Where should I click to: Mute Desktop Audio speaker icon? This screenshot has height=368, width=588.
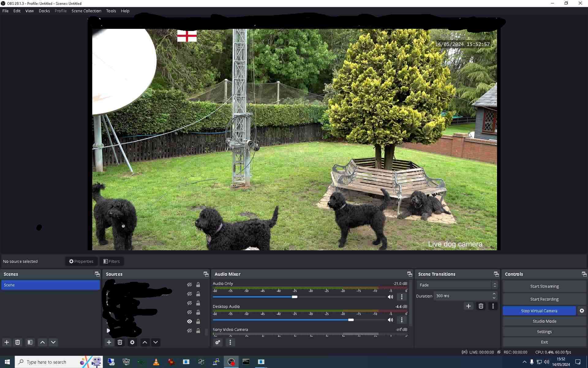coord(390,320)
